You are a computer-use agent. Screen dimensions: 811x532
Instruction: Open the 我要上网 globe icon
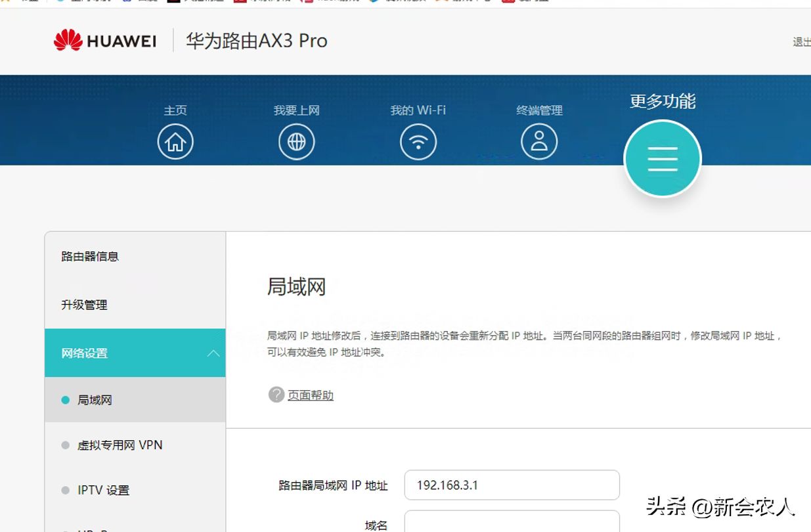296,142
